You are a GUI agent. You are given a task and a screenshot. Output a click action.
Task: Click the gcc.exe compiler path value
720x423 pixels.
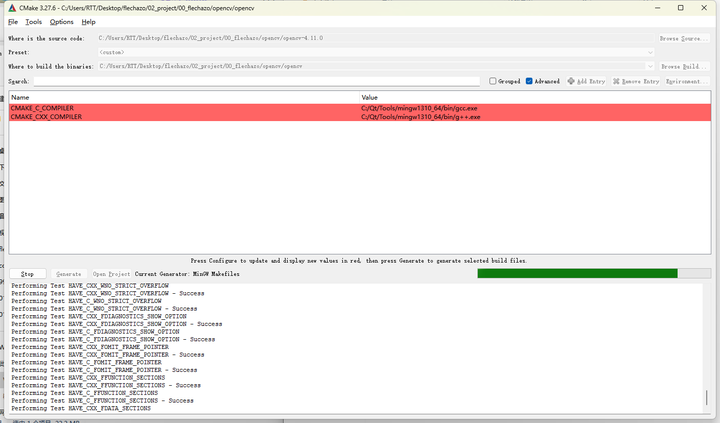click(x=419, y=108)
